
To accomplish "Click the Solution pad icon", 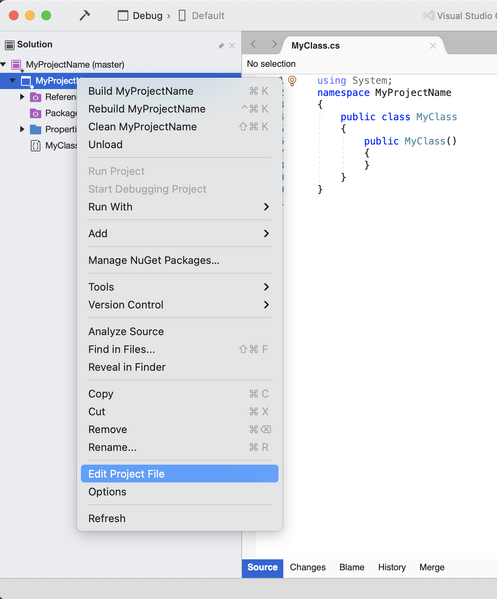I will pyautogui.click(x=10, y=45).
